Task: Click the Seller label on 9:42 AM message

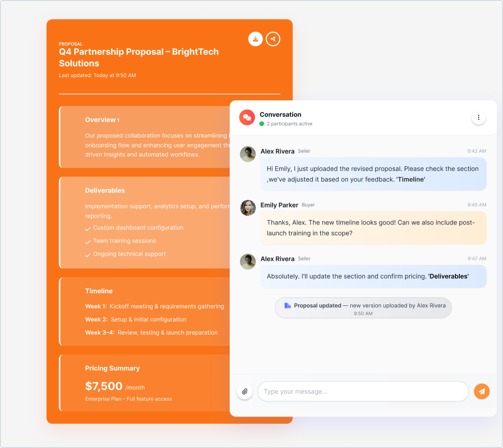Action: 304,151
